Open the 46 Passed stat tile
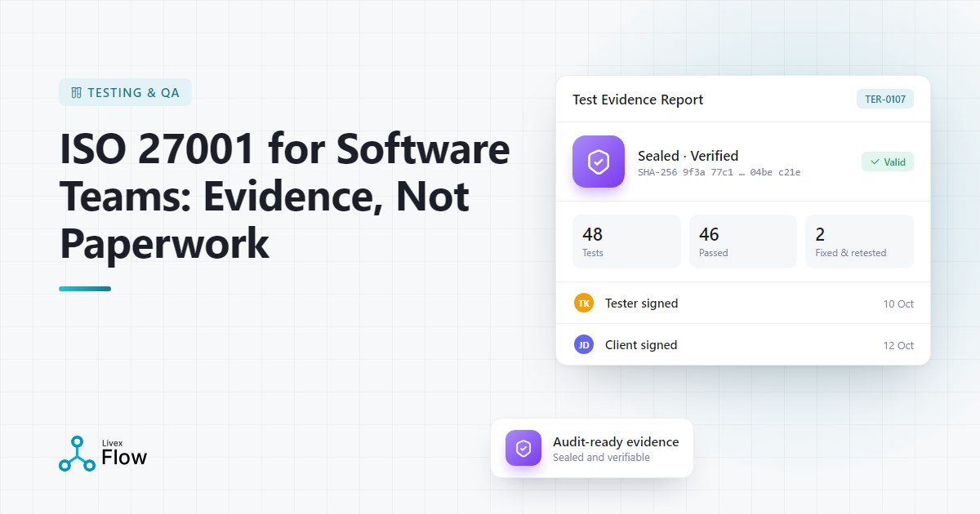 click(743, 241)
